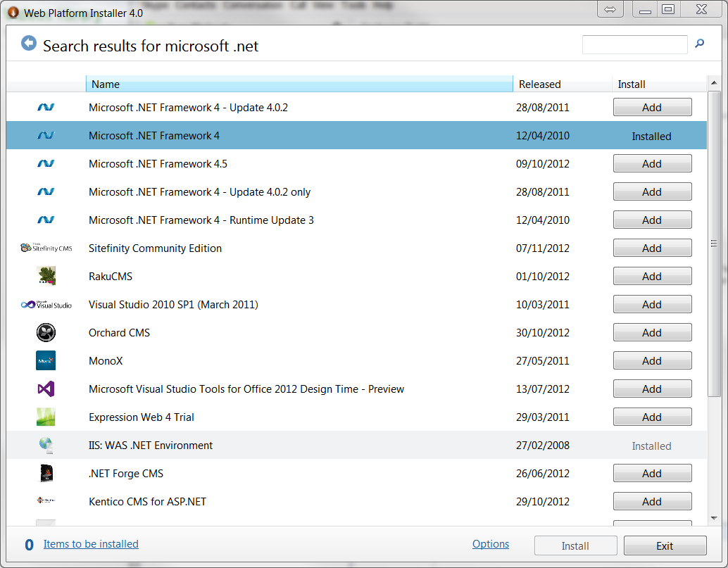Viewport: 728px width, 568px height.
Task: Click the Sitefinity Community Edition icon
Action: coord(45,248)
